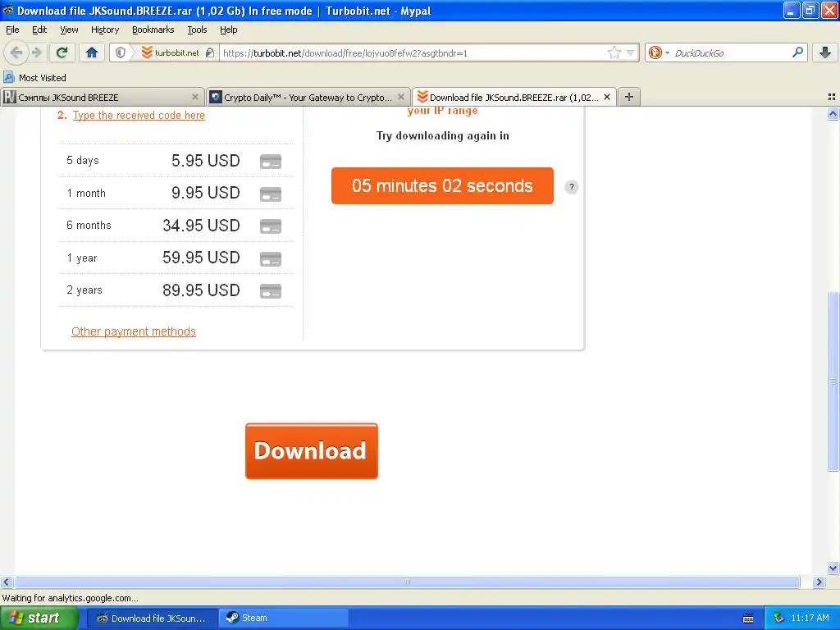Click horizontal scrollbar left arrow
Viewport: 840px width, 630px height.
click(6, 582)
